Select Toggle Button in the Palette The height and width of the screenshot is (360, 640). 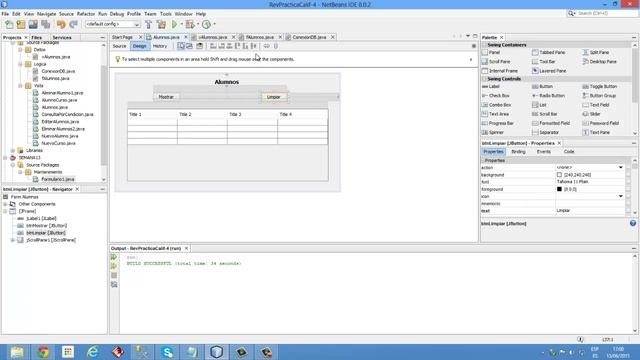pos(600,87)
